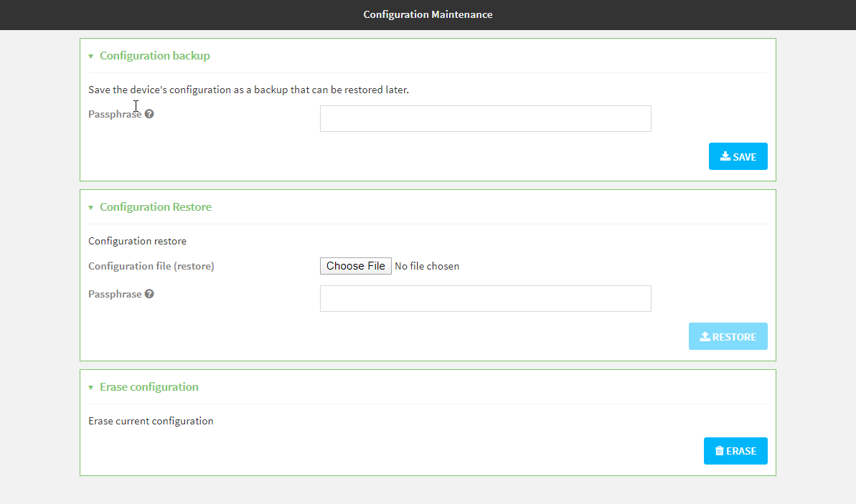Click the Configuration Restore heading text
This screenshot has width=856, height=504.
point(155,206)
